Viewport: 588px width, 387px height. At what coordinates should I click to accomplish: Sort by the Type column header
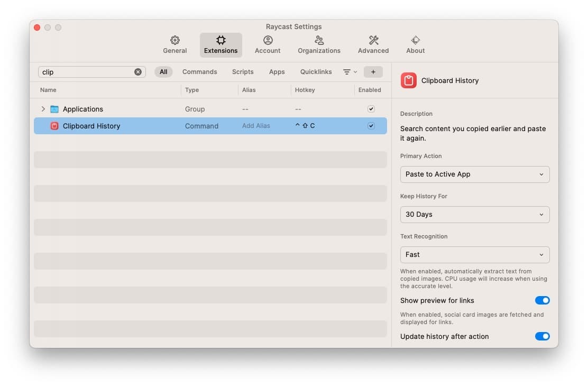coord(191,90)
